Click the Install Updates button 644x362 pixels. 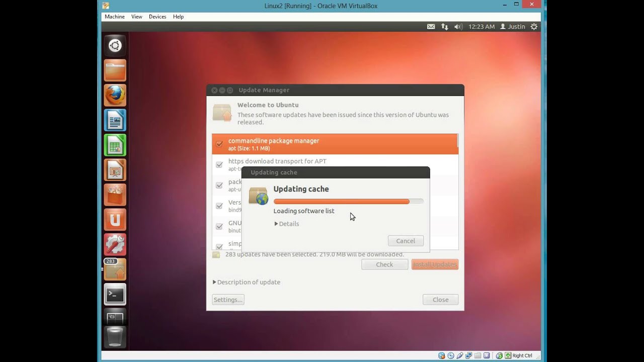(x=435, y=264)
